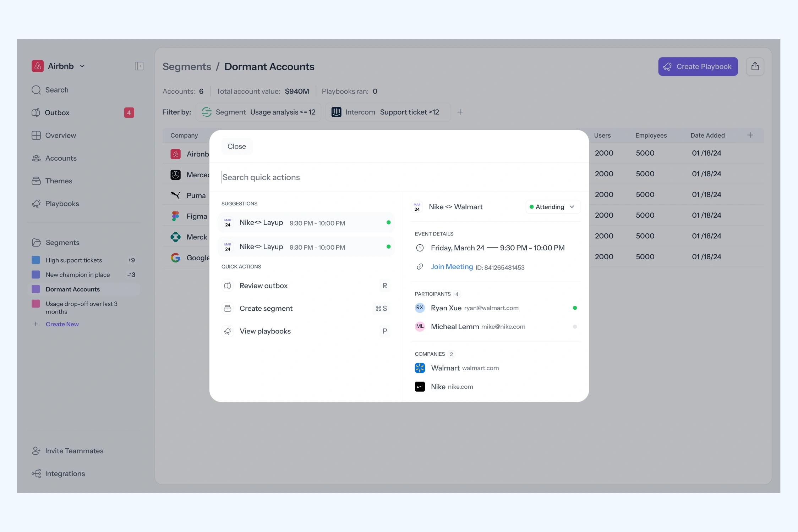Click the Themes sidebar icon
The image size is (798, 532).
(36, 181)
